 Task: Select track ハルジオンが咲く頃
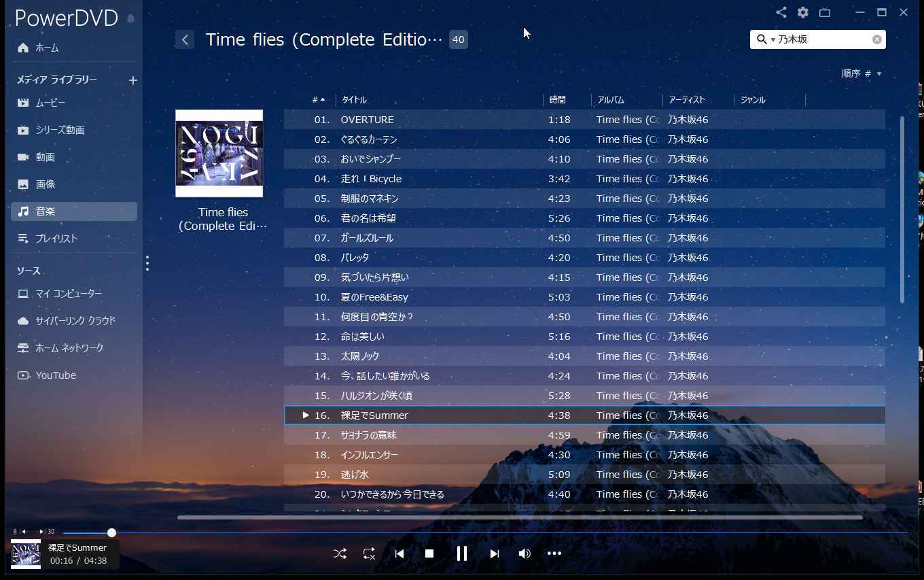pyautogui.click(x=584, y=396)
